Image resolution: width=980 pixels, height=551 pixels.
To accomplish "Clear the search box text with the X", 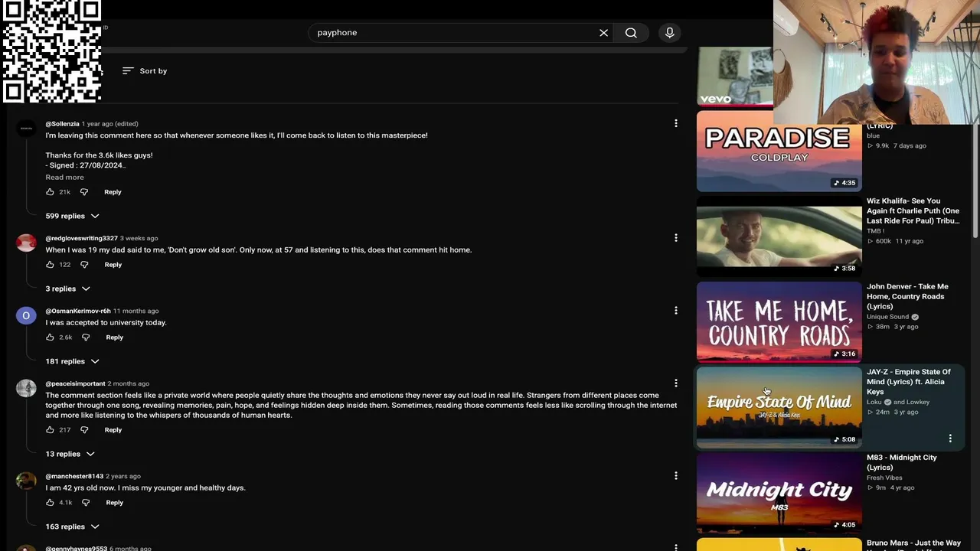I will (x=603, y=33).
